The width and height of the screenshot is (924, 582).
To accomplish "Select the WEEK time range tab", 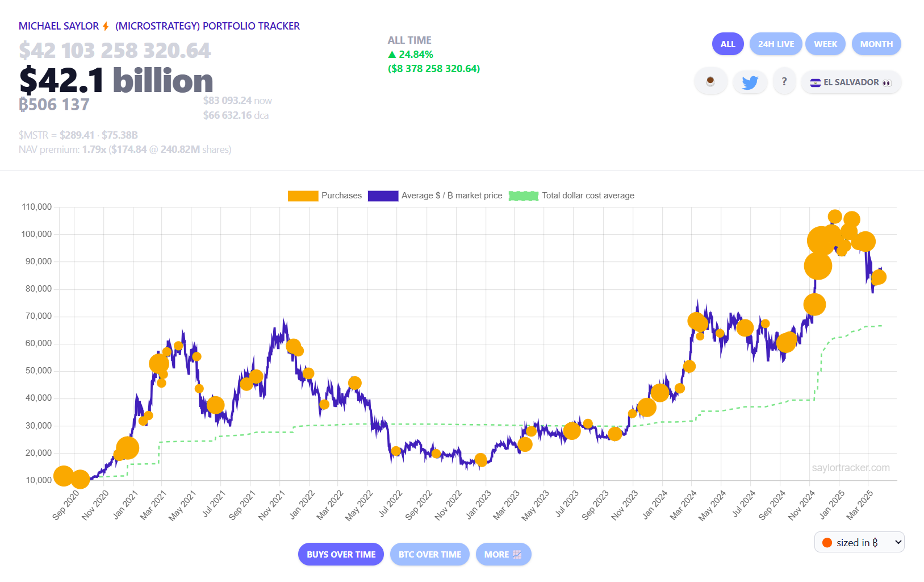I will click(x=825, y=44).
